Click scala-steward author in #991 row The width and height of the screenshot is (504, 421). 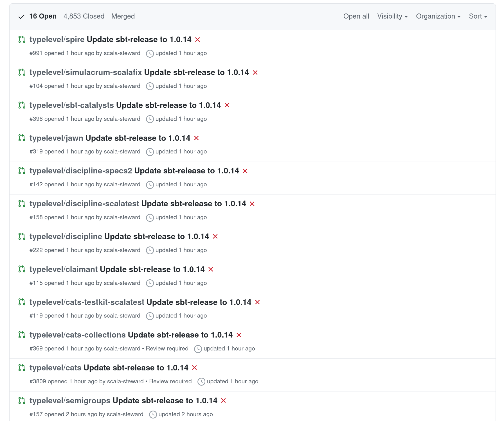coord(122,53)
